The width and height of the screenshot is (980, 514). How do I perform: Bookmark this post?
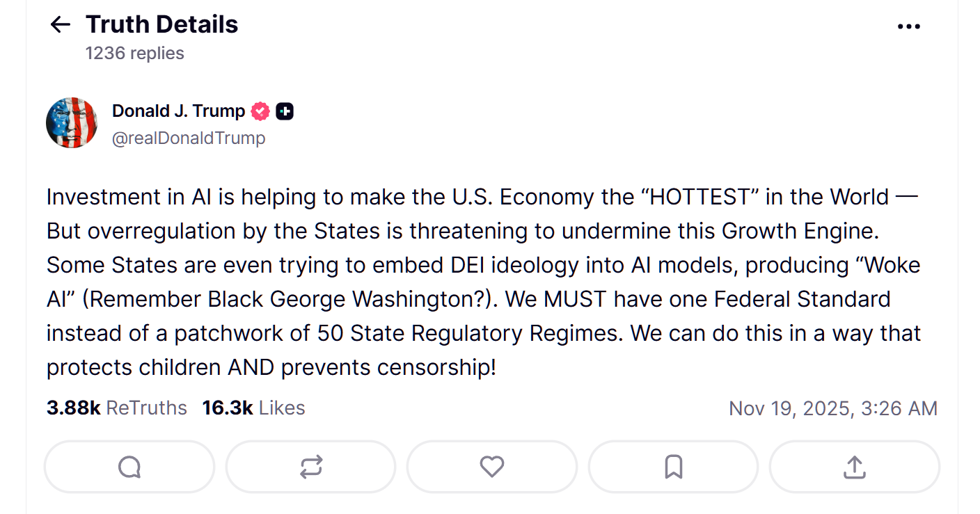click(x=673, y=467)
